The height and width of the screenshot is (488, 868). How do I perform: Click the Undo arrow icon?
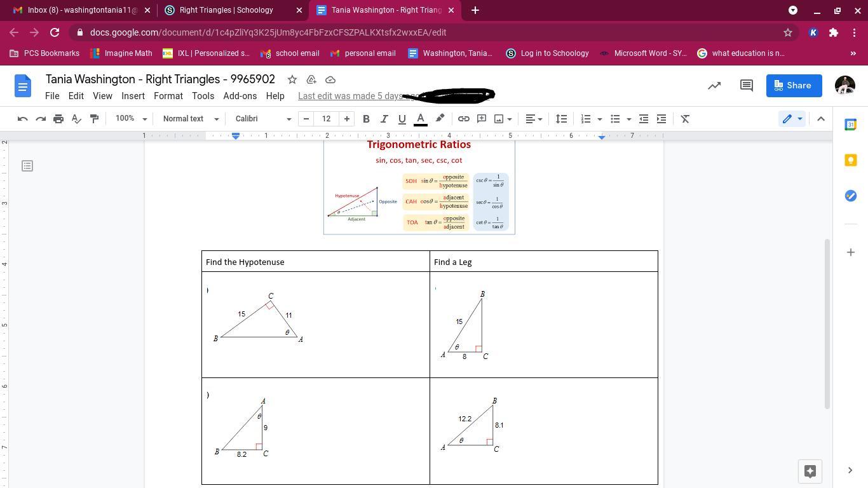pyautogui.click(x=23, y=119)
